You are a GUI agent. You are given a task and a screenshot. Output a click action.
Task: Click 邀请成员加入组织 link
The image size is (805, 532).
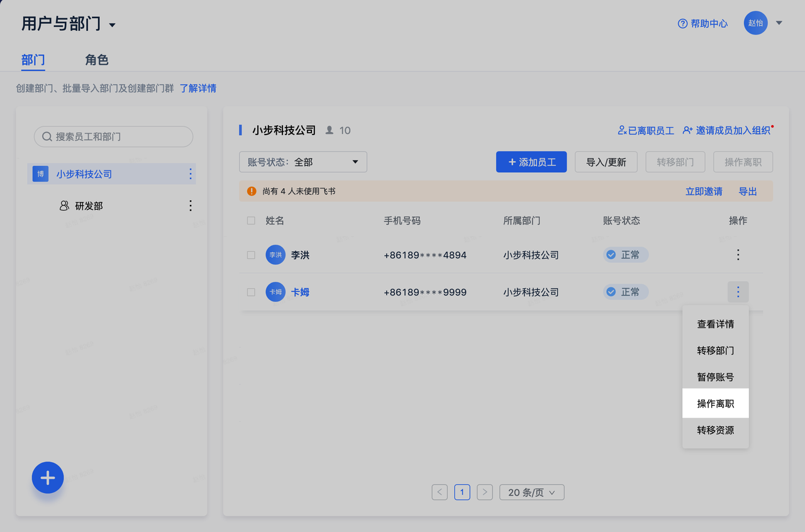pyautogui.click(x=727, y=130)
